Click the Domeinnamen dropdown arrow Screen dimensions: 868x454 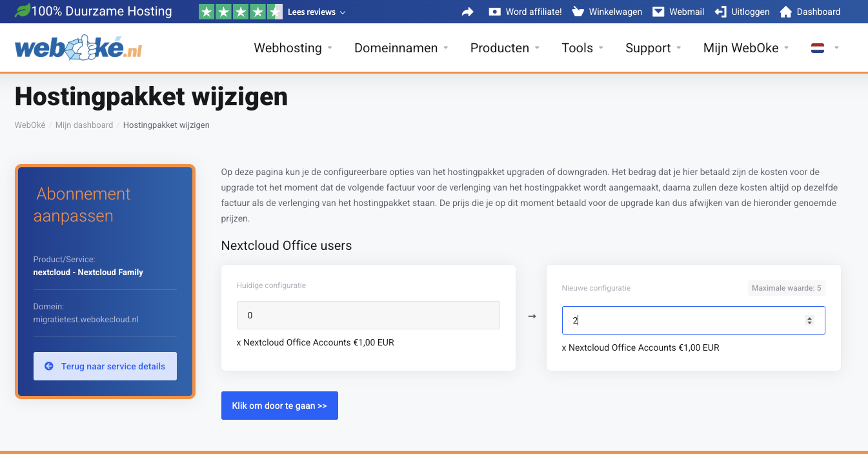tap(445, 48)
